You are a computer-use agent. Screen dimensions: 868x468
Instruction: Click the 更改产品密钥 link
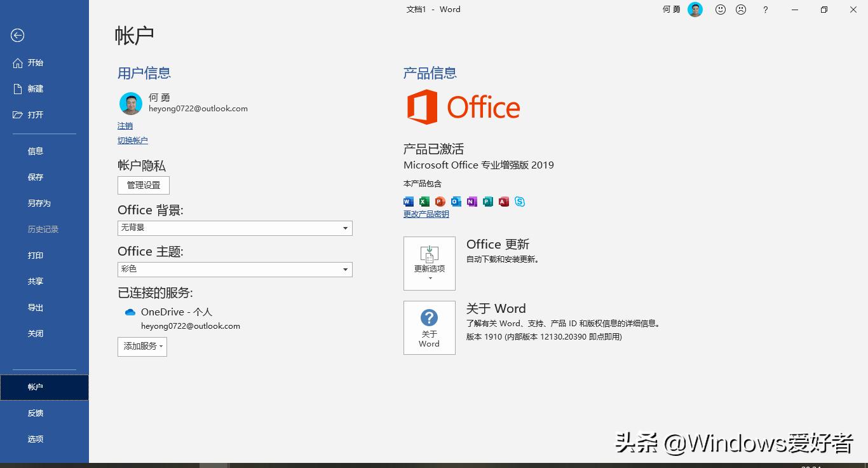(426, 214)
